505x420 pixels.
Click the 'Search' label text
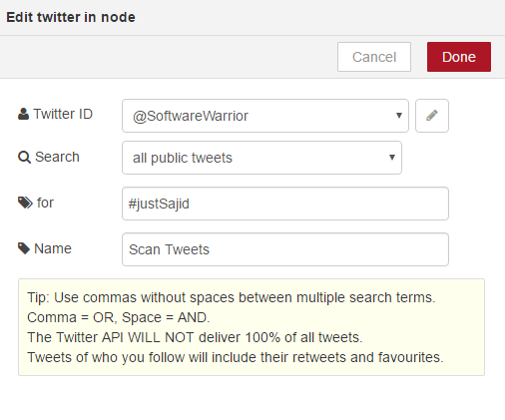point(57,157)
